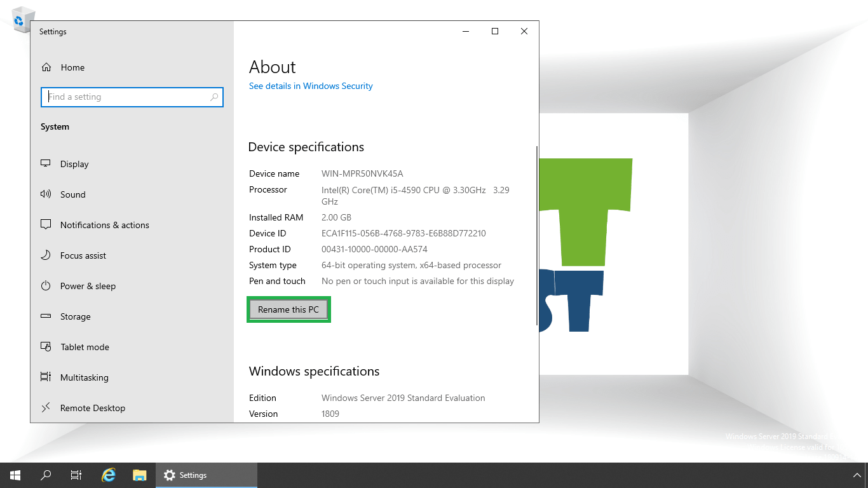This screenshot has width=868, height=488.
Task: Open Power & sleep settings
Action: click(x=132, y=286)
